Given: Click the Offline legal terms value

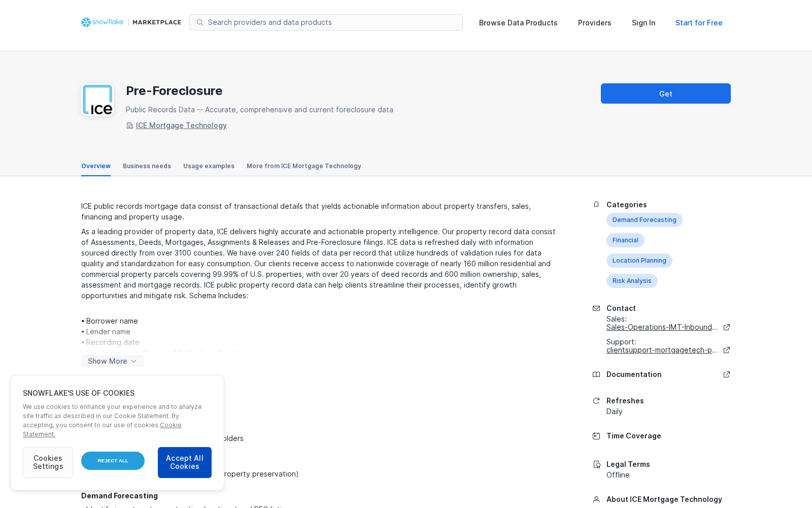Looking at the screenshot, I should coord(618,475).
